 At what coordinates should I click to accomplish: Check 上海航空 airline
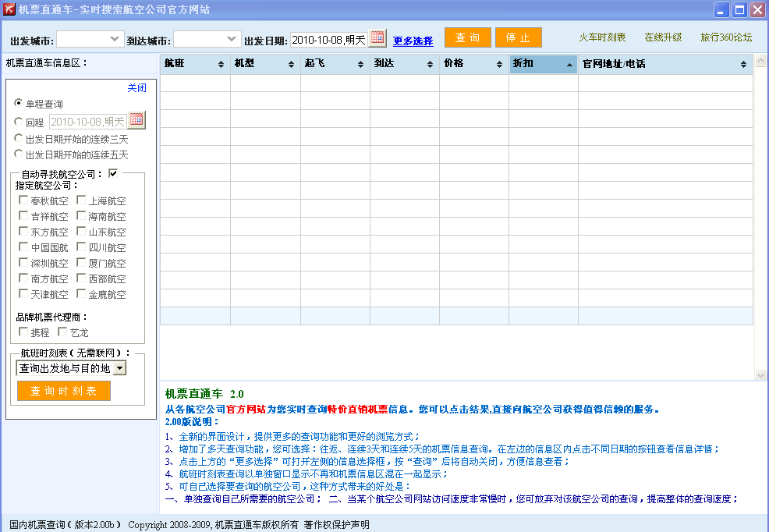point(81,200)
